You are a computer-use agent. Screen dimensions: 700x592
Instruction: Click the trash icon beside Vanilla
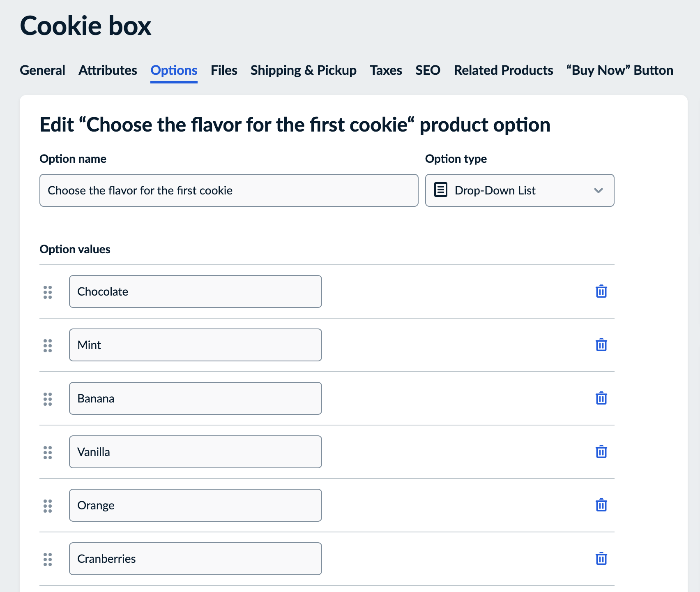[601, 451]
